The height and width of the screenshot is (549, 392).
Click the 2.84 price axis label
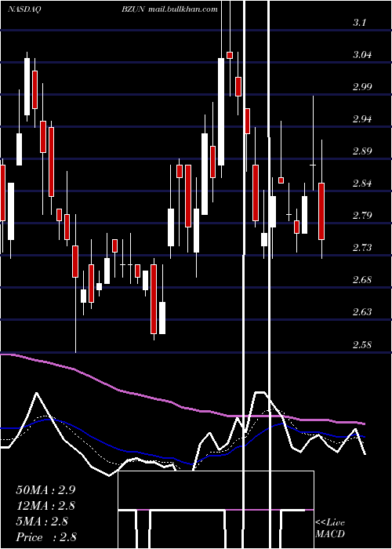362,183
